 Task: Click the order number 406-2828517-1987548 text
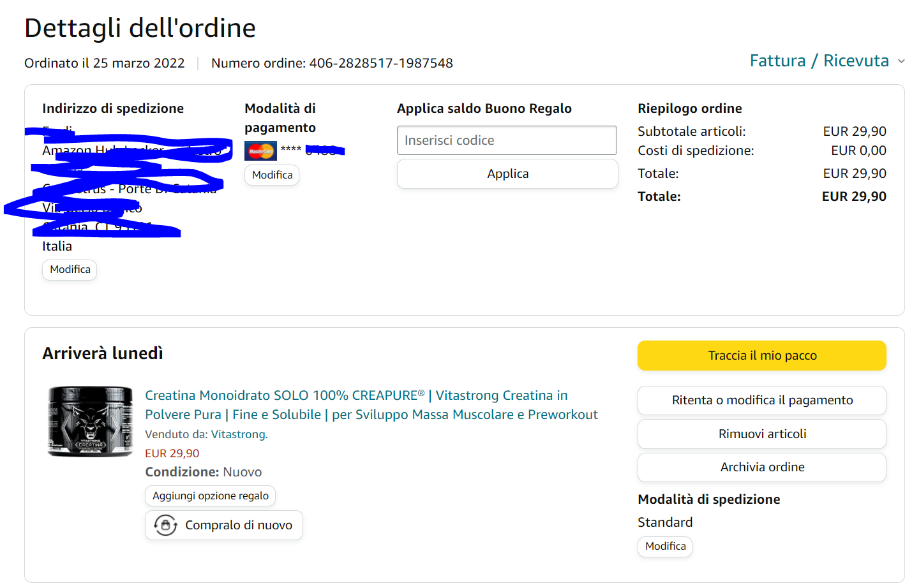pos(380,63)
